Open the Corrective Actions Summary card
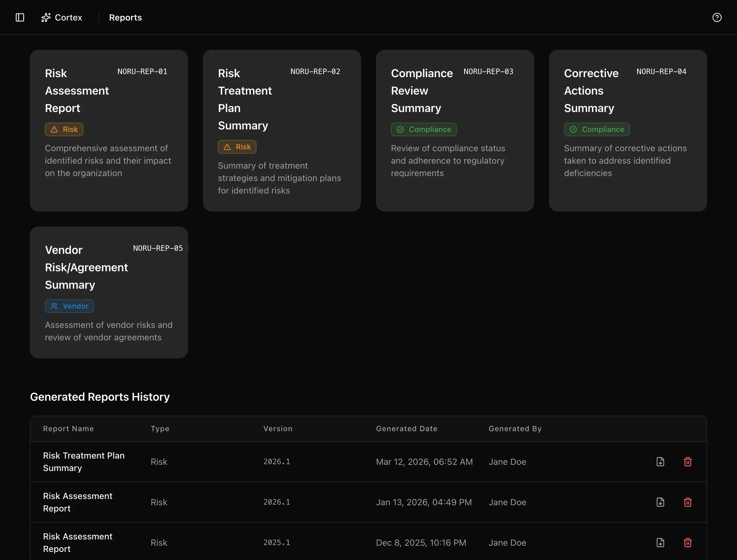 (628, 131)
